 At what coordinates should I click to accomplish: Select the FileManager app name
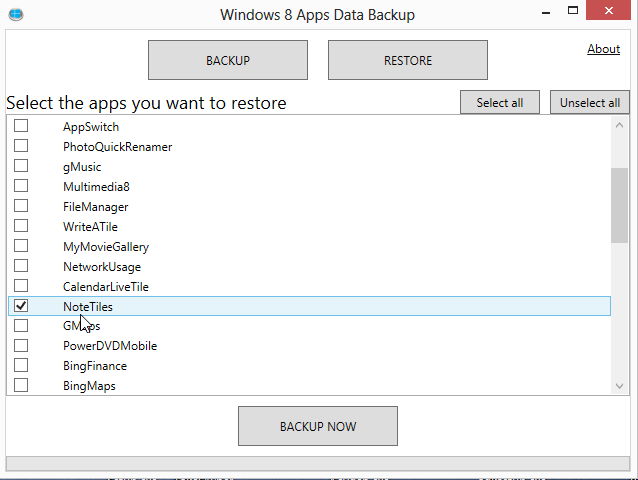coord(96,207)
